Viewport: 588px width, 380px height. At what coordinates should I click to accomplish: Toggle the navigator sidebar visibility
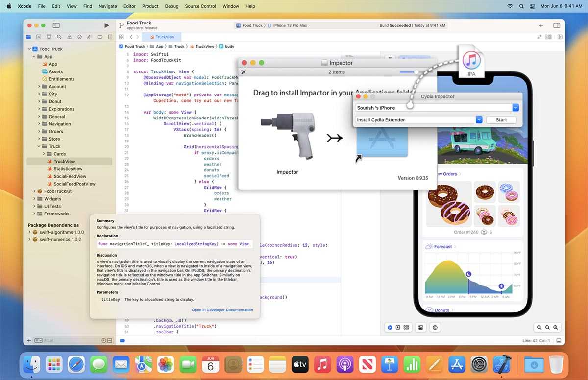tap(56, 25)
